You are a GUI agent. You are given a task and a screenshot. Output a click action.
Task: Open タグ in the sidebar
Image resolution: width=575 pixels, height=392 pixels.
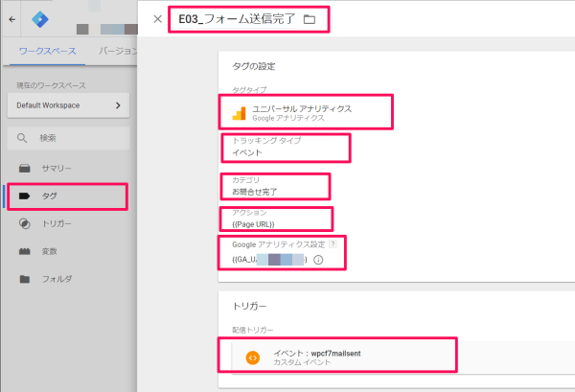[x=68, y=196]
